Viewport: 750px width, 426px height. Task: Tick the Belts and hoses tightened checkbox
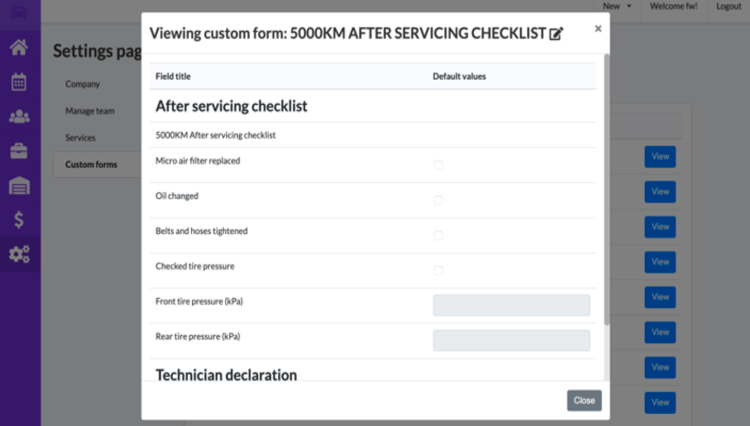point(438,235)
